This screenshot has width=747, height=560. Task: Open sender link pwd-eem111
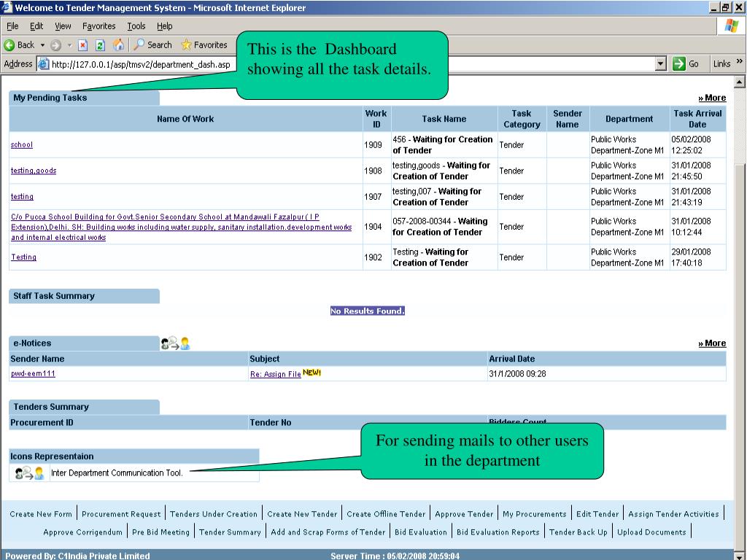coord(33,373)
